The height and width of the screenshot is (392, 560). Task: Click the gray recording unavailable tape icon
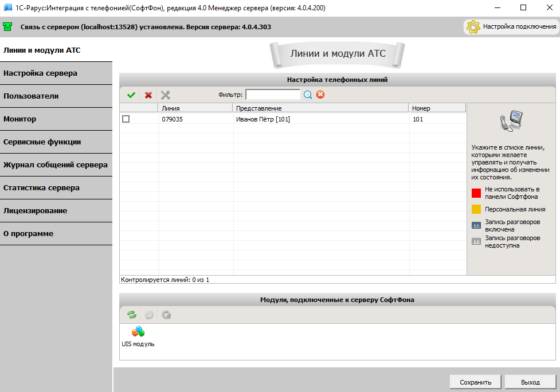(x=476, y=241)
